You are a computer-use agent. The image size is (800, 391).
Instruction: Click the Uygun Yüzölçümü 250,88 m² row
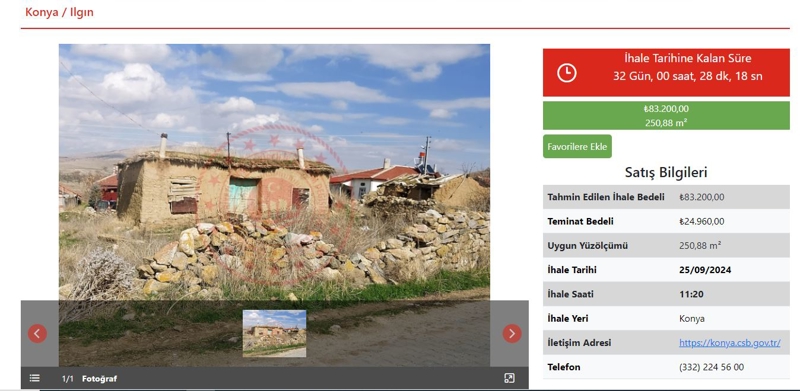pyautogui.click(x=666, y=246)
